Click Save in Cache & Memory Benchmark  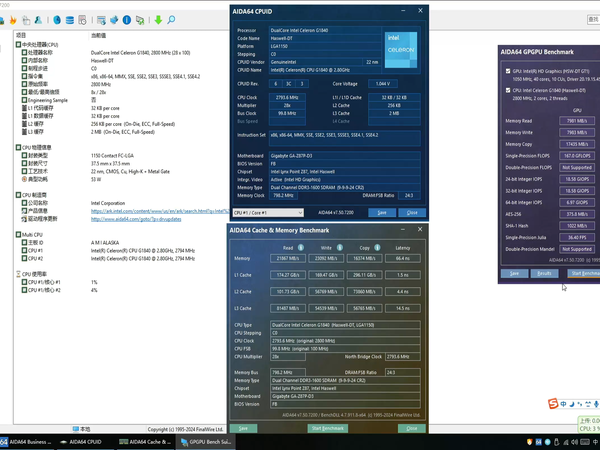click(x=243, y=428)
